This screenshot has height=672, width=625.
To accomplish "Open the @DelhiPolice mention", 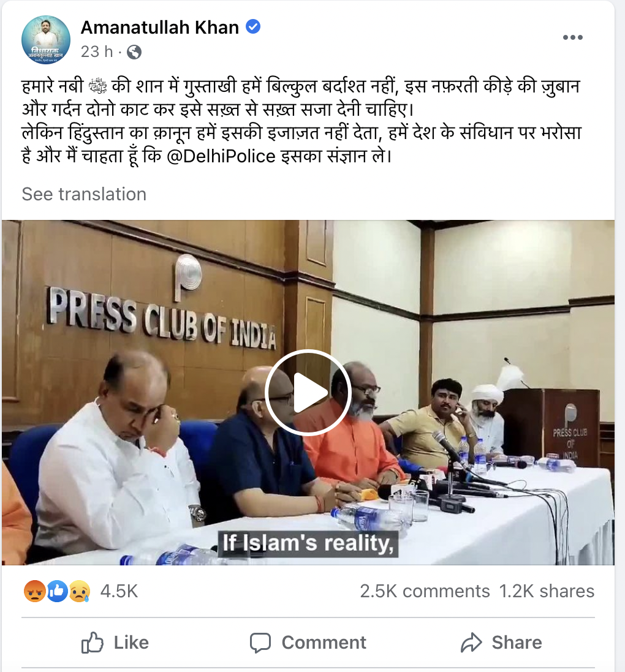I will (x=221, y=156).
